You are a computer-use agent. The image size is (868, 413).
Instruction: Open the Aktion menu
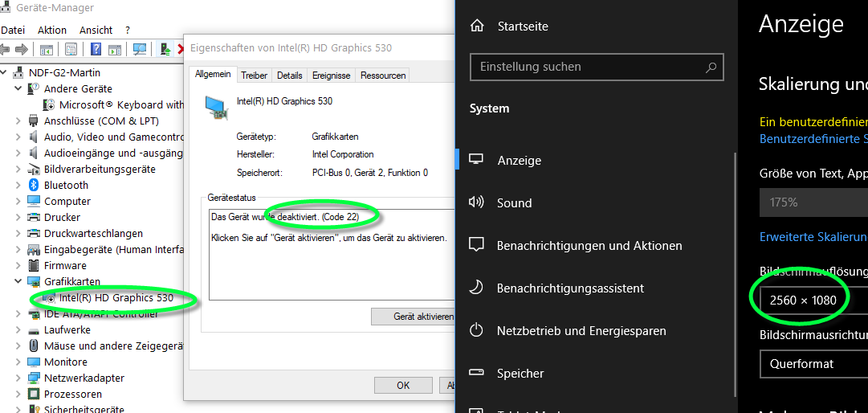[52, 30]
